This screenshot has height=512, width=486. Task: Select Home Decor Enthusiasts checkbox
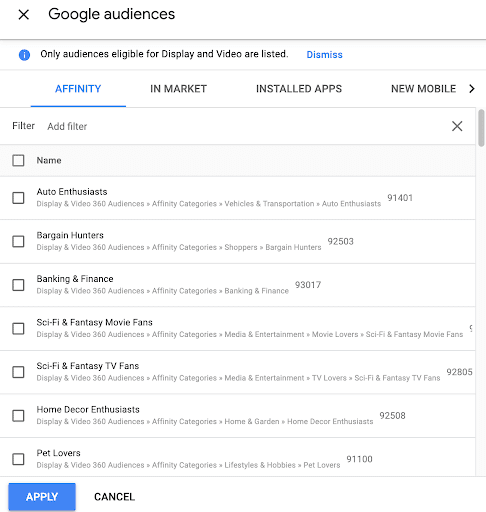[x=18, y=416]
